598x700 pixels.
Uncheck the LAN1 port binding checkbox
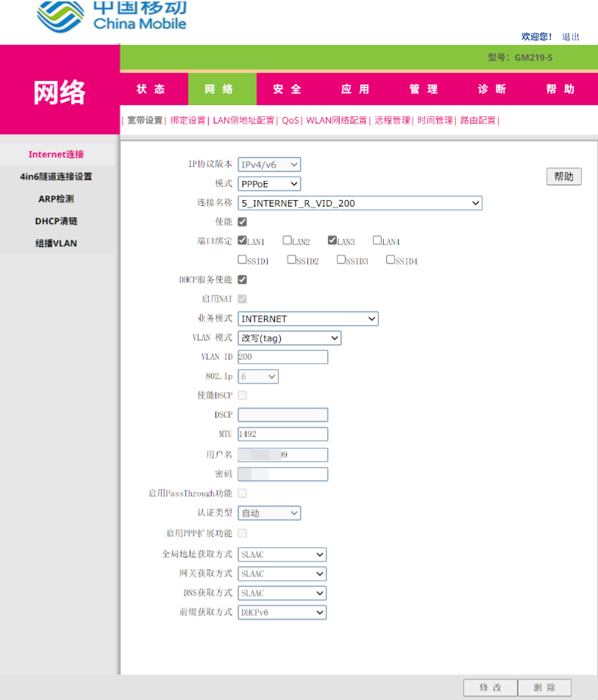243,240
